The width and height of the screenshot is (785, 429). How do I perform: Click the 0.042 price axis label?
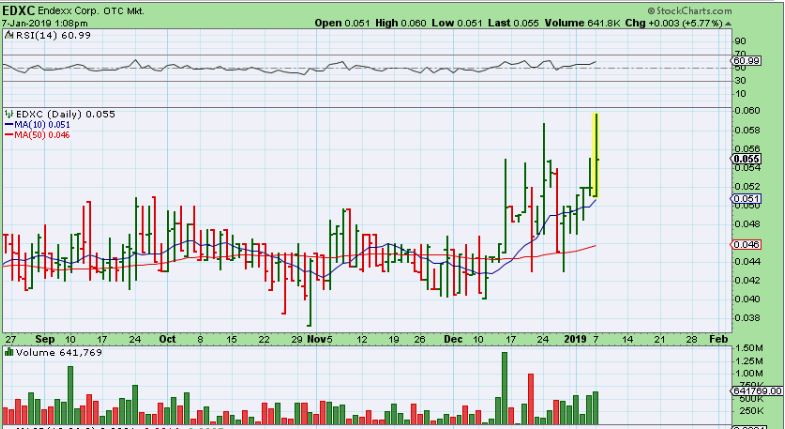(x=747, y=280)
